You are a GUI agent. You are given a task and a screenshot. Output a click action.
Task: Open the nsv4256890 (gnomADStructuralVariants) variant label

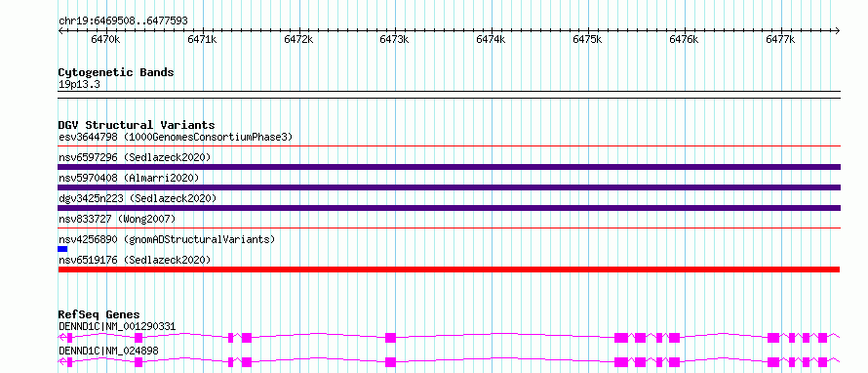(x=167, y=239)
